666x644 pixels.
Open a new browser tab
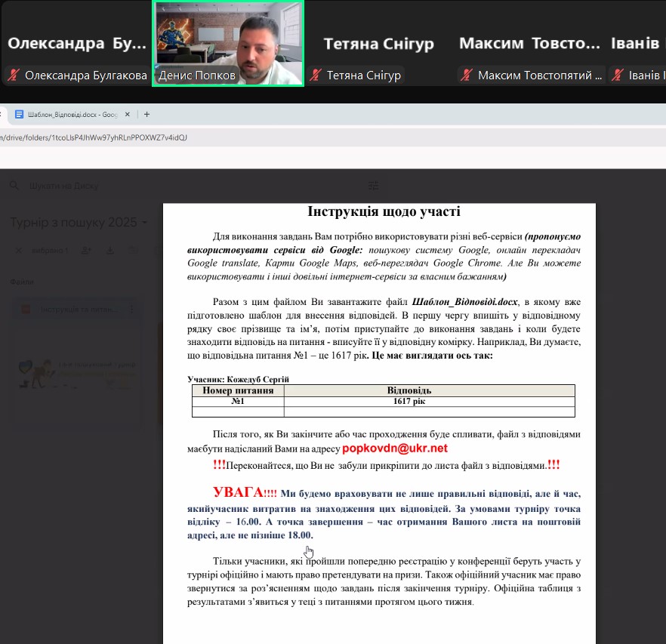(x=147, y=114)
